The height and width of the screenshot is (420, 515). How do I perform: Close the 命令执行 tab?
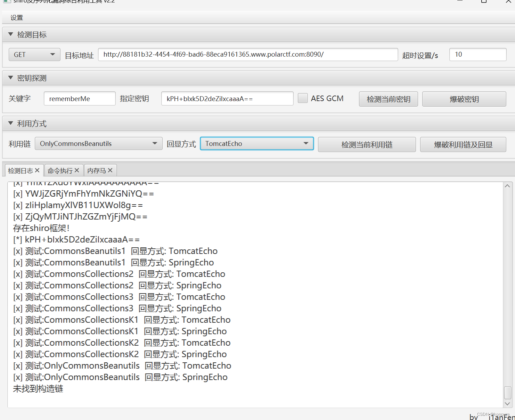(x=77, y=170)
